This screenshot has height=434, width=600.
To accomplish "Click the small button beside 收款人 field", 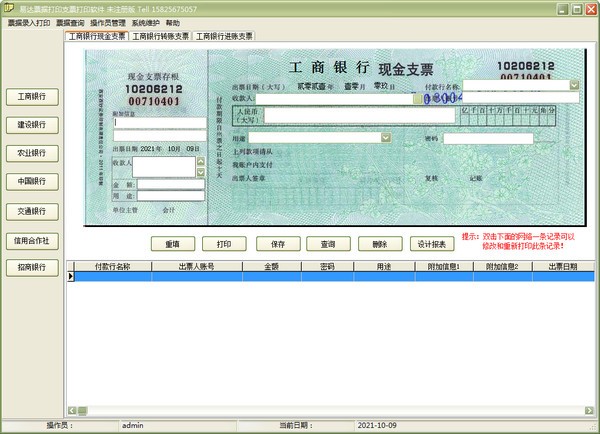I will 417,99.
